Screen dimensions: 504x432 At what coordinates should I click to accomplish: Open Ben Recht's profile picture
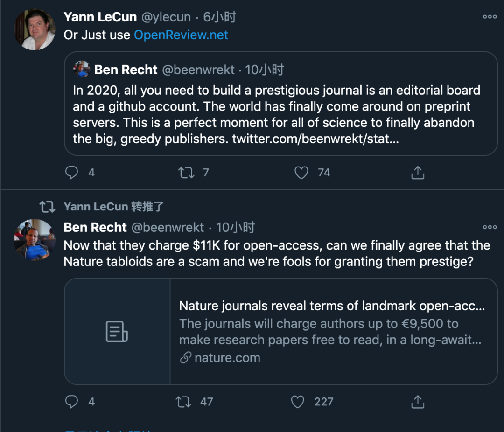click(35, 239)
